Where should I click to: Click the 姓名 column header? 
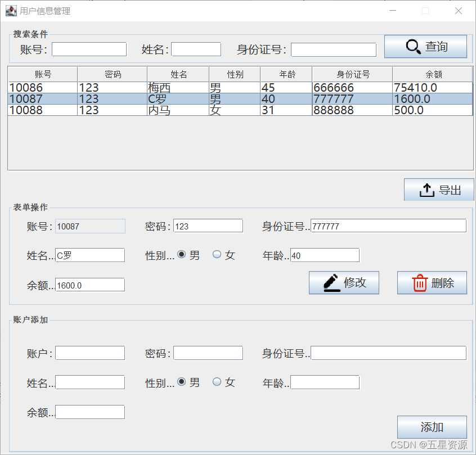click(178, 74)
